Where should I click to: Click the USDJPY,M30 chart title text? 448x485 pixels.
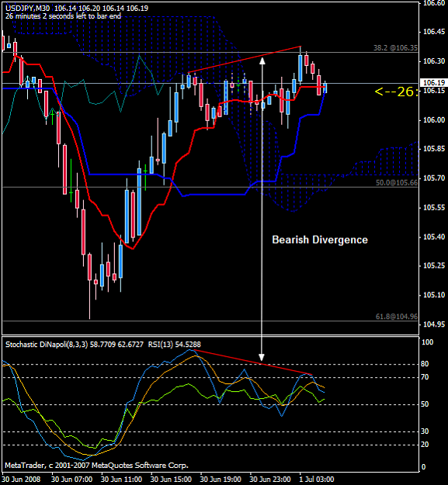click(77, 9)
